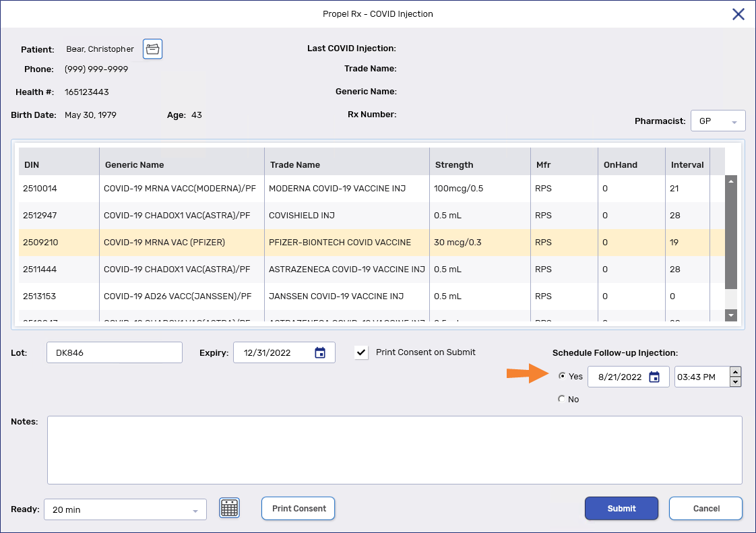Increase follow-up time with up arrow
756x533 pixels.
point(736,372)
